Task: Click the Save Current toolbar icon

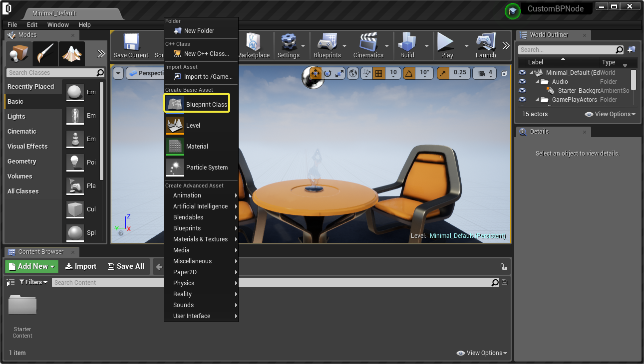Action: (131, 43)
